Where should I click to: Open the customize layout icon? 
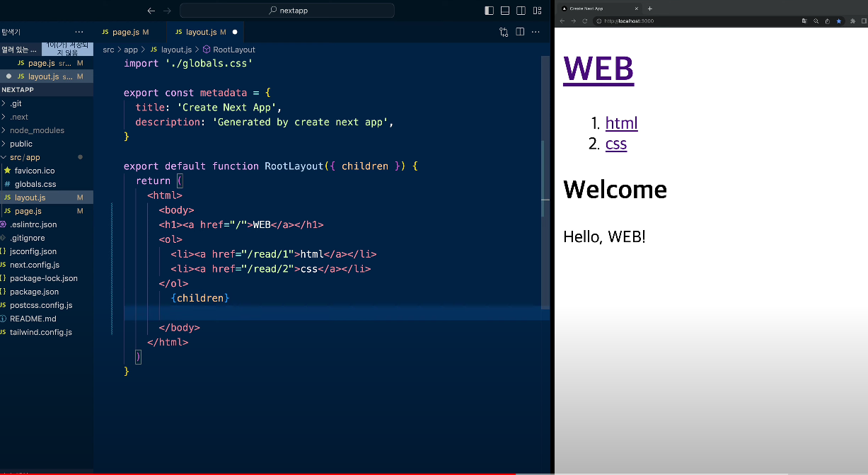pos(538,11)
